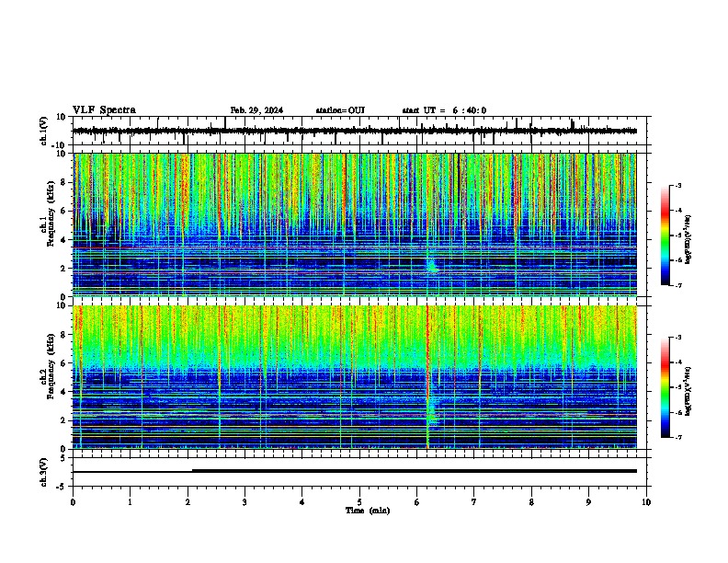Select the date text "Feb. 29, 2024"
Image resolution: width=728 pixels, height=563 pixels.
pyautogui.click(x=256, y=110)
